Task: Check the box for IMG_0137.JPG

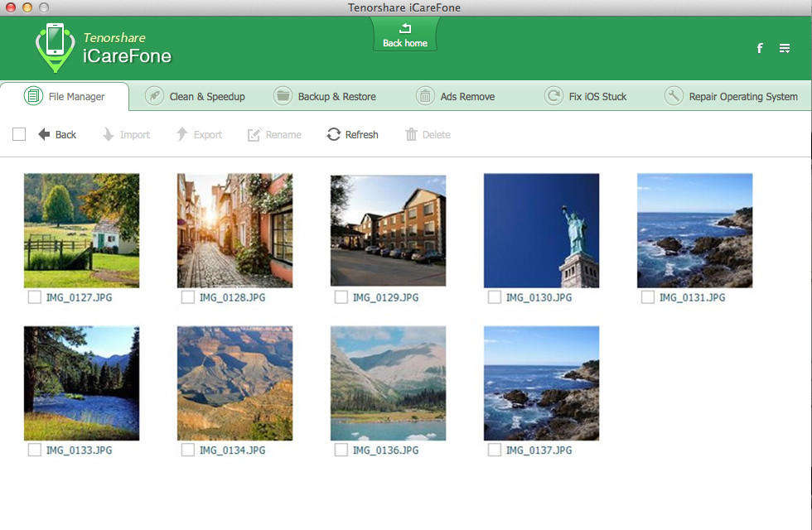Action: [495, 450]
